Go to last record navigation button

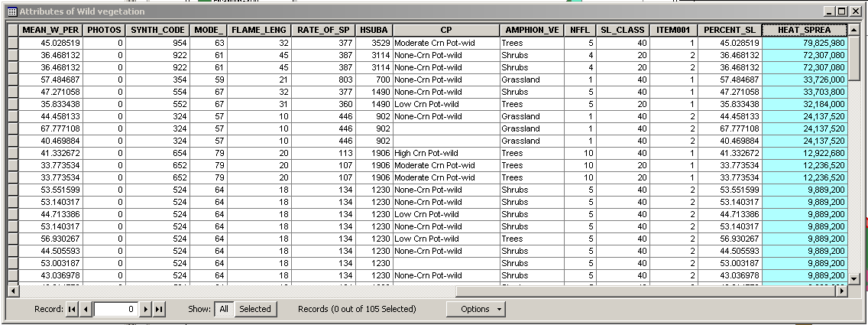point(159,309)
